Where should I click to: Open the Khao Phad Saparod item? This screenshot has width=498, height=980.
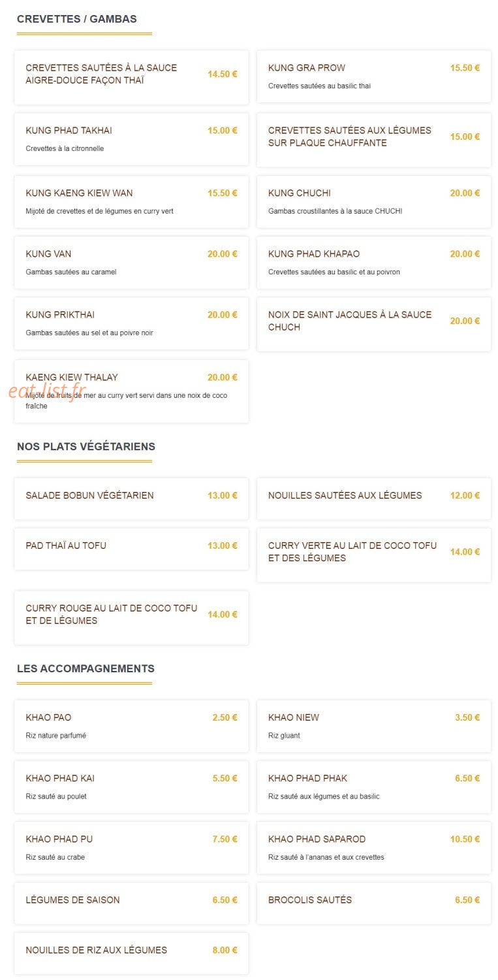tap(373, 848)
